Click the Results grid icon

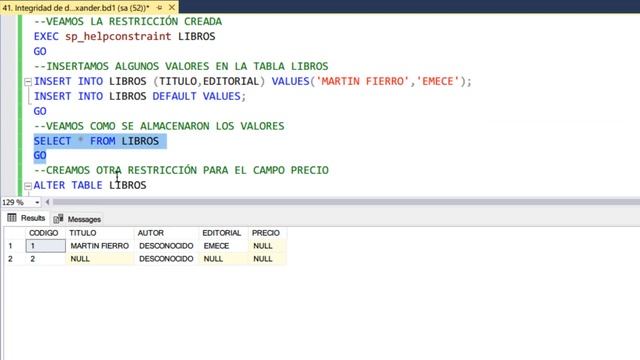[x=12, y=218]
